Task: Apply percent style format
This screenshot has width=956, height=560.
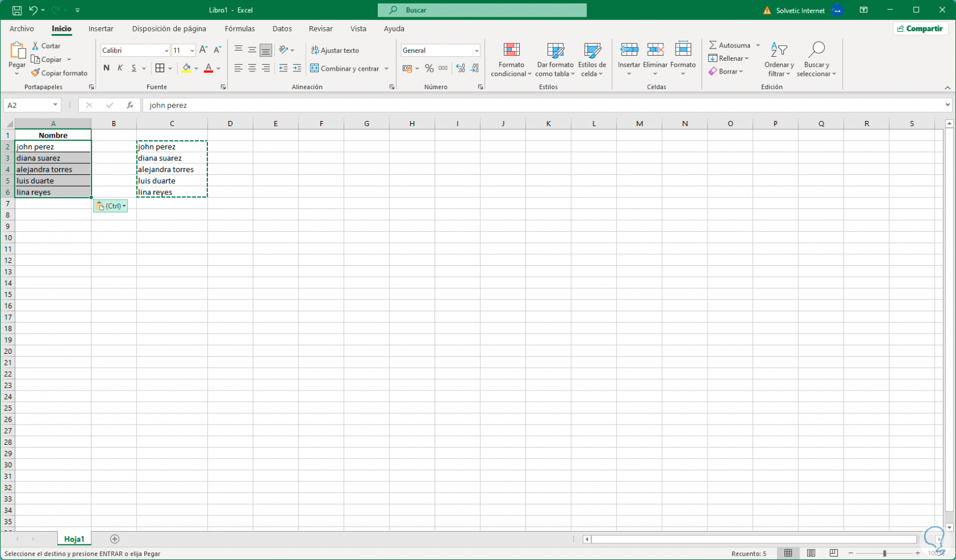Action: tap(429, 68)
